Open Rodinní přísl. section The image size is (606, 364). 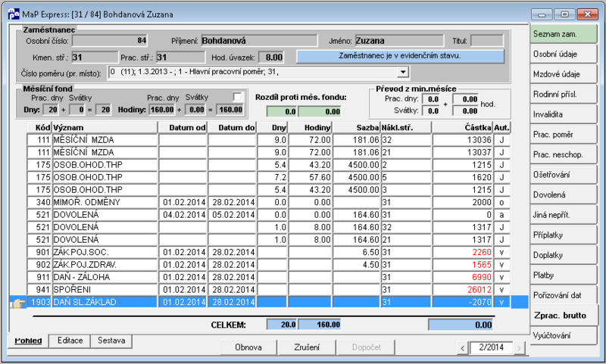tap(563, 94)
